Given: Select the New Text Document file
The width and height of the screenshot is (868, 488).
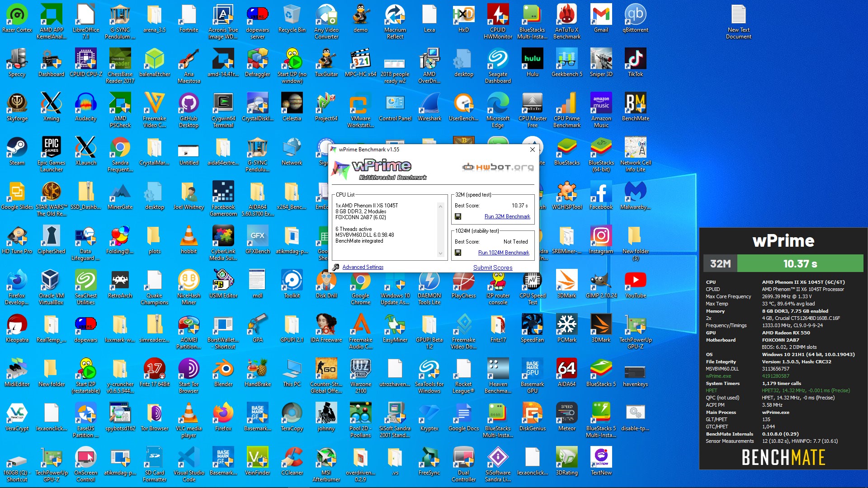Looking at the screenshot, I should click(x=739, y=22).
